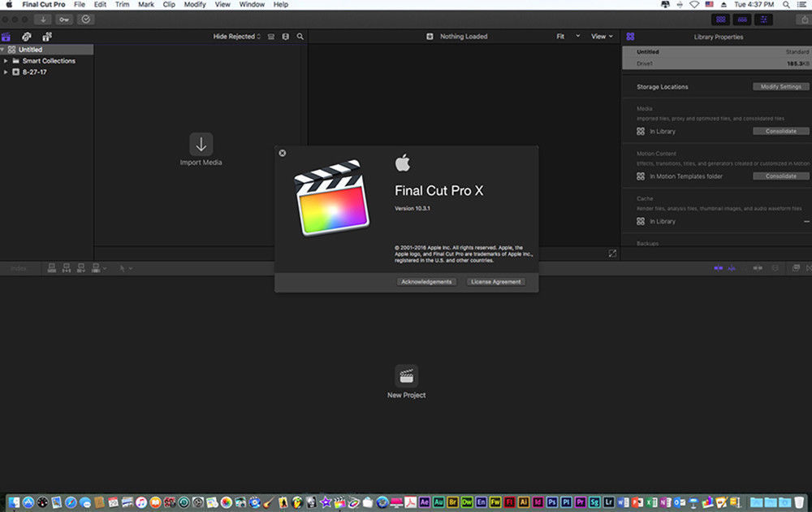Click the Share export icon
This screenshot has height=512, width=812.
click(805, 20)
